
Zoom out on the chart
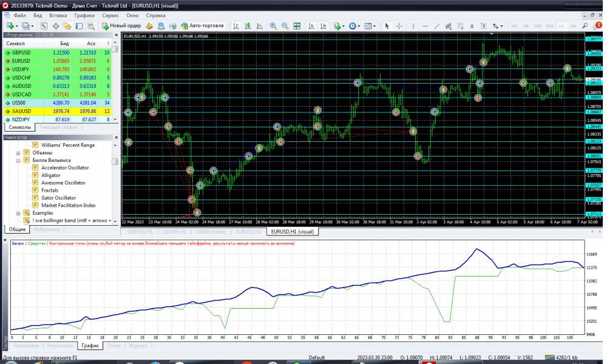(x=285, y=26)
